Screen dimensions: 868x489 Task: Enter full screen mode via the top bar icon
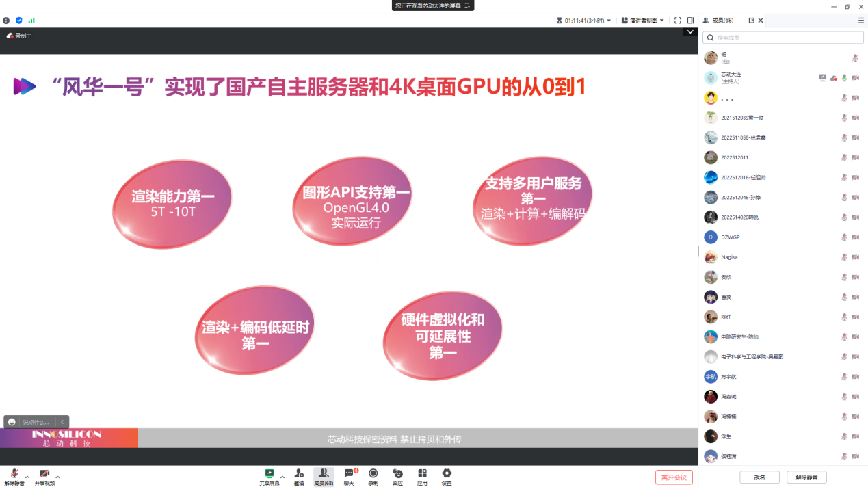677,21
